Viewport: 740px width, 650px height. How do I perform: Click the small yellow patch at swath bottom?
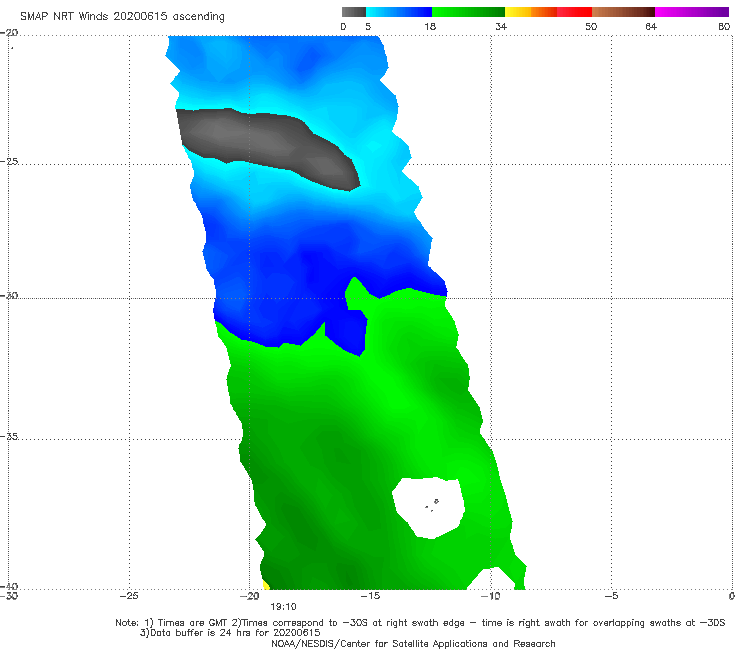(266, 585)
